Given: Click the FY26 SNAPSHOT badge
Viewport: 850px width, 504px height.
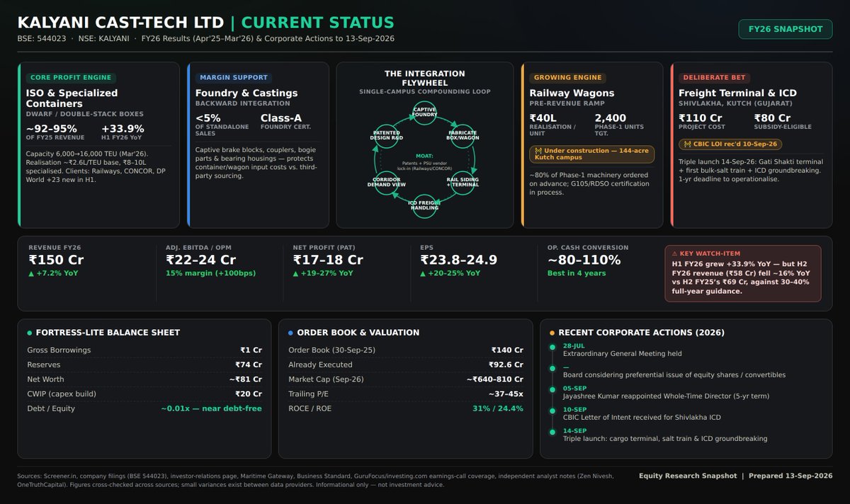Looking at the screenshot, I should (x=785, y=29).
